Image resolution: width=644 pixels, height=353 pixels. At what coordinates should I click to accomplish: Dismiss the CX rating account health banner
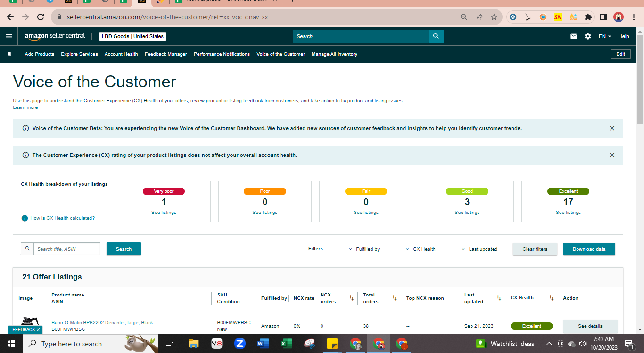coord(612,155)
